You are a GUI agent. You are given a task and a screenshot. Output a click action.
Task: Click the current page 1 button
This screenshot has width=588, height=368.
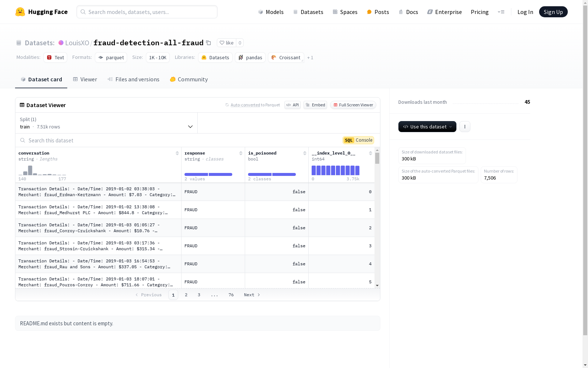point(173,295)
